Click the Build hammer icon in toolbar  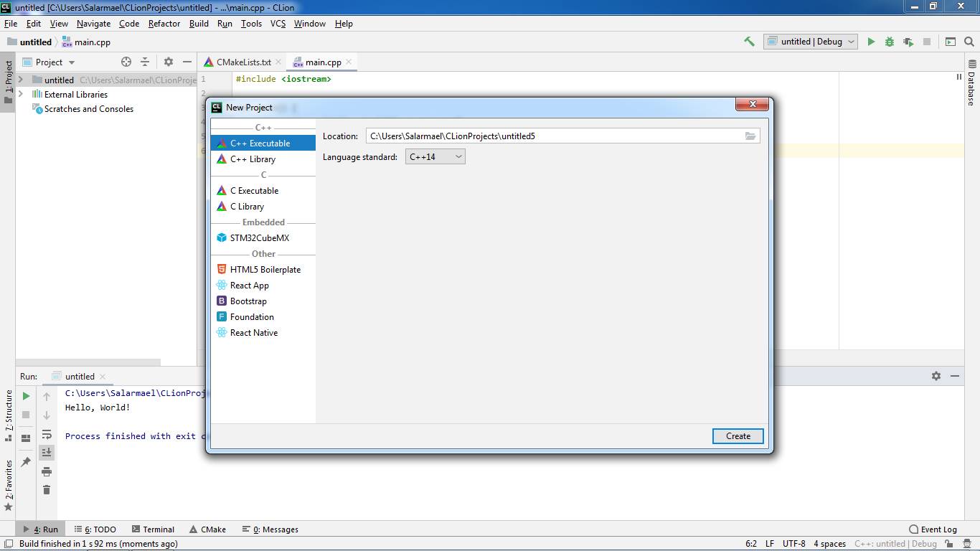[x=749, y=42]
